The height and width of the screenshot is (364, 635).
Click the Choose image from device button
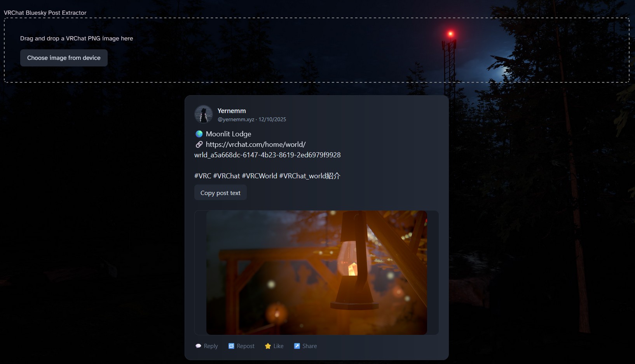(64, 58)
